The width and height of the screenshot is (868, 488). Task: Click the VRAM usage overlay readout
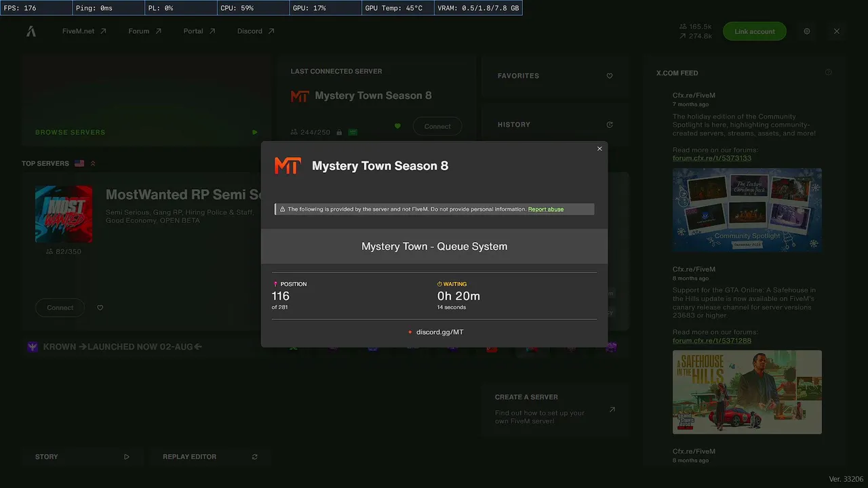479,8
